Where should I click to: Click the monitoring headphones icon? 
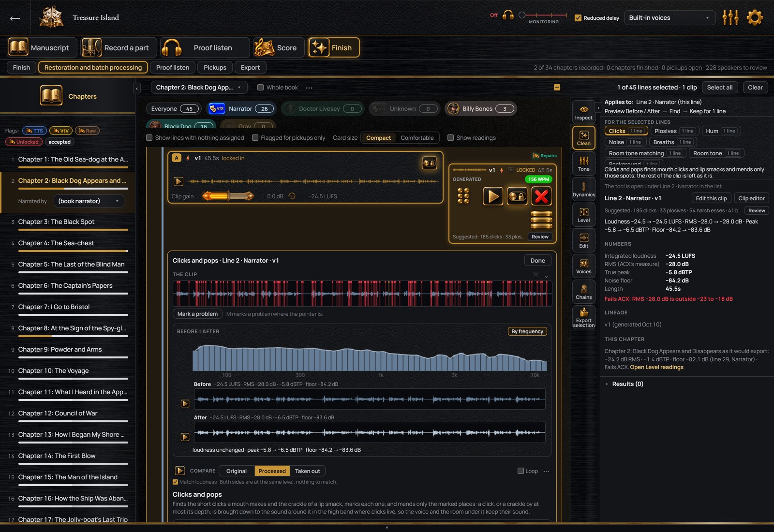tap(508, 15)
